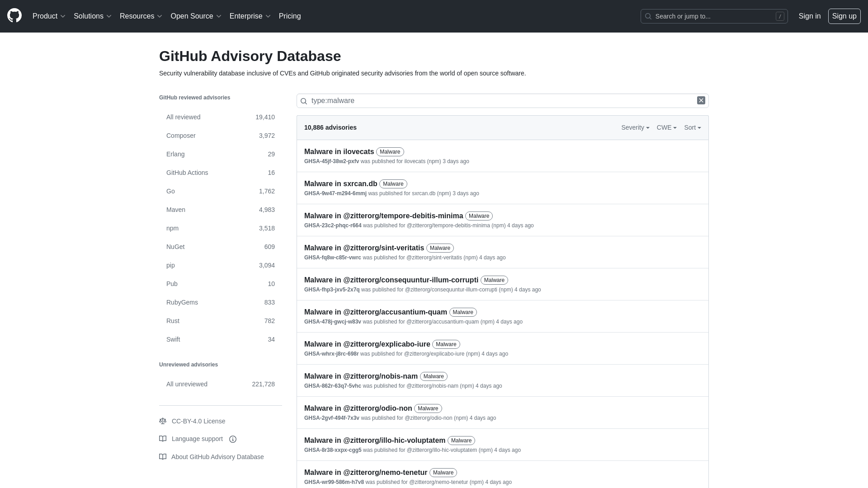Image resolution: width=868 pixels, height=488 pixels.
Task: Click the Language support info icon
Action: coord(233,439)
